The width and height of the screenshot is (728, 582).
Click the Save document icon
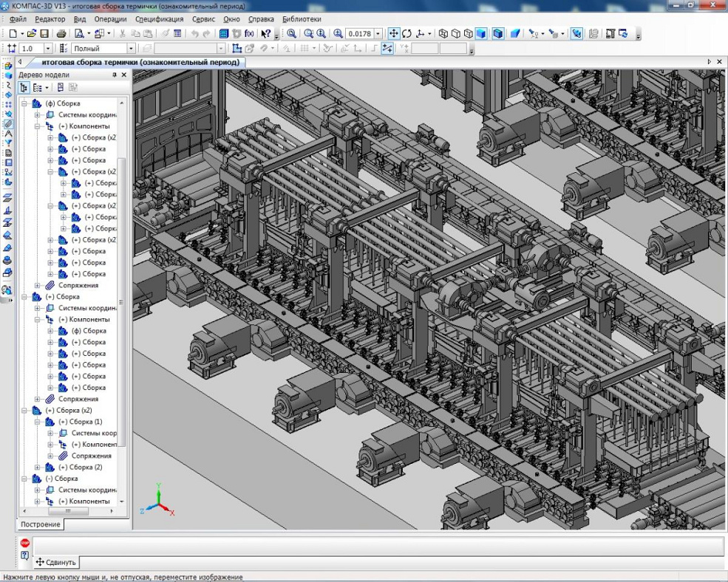tap(44, 34)
